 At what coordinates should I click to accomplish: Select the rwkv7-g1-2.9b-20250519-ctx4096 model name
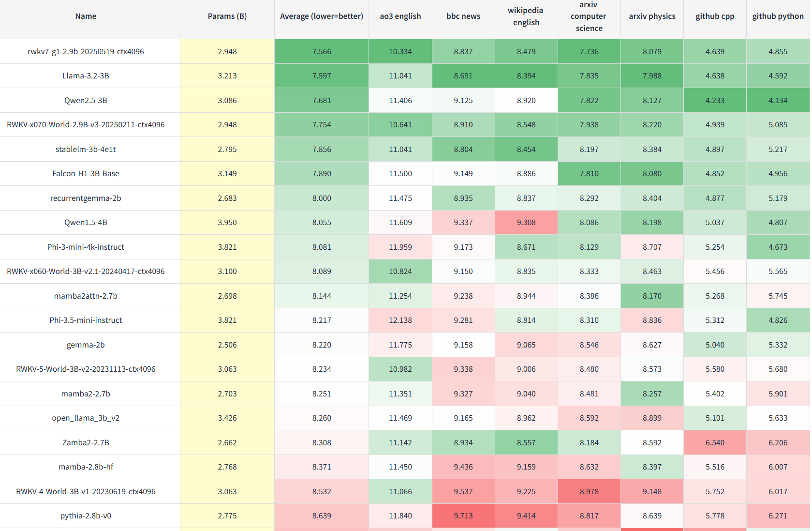click(86, 52)
